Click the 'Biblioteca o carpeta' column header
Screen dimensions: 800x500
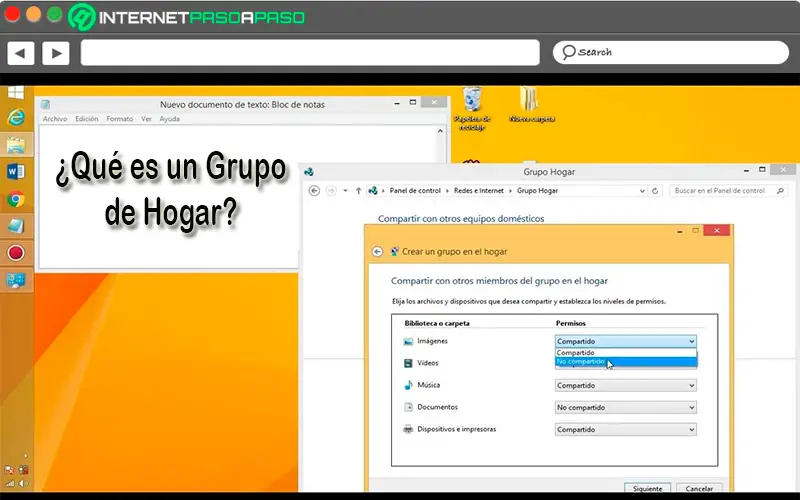coord(437,323)
